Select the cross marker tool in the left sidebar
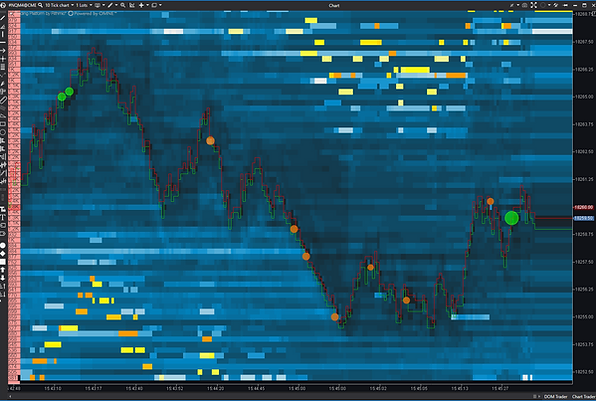Viewport: 596px width, 401px height. (3, 59)
